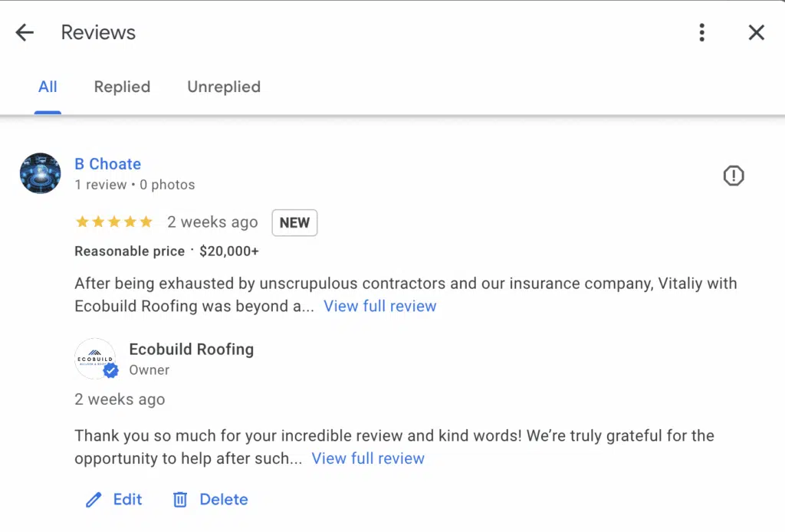Click the back arrow to exit Reviews
Screen dimensions: 785x532
tap(25, 32)
